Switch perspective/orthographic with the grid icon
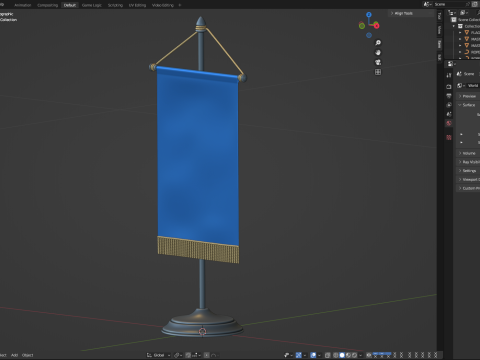480x360 pixels. click(x=378, y=72)
